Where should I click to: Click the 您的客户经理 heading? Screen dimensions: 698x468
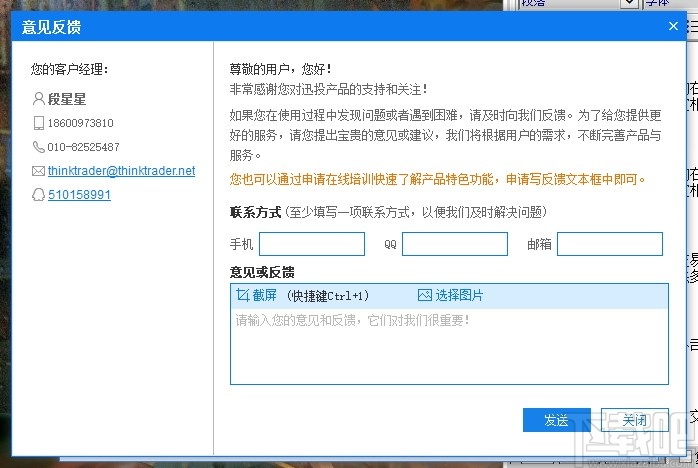pos(69,69)
